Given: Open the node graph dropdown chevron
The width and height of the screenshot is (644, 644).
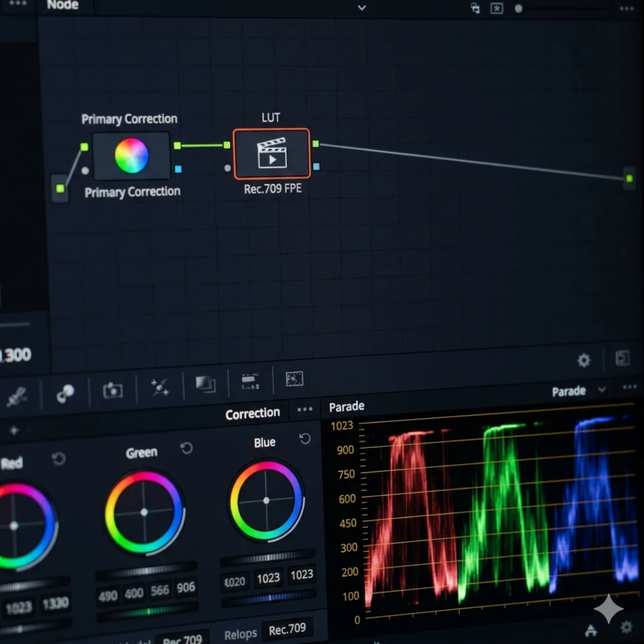Looking at the screenshot, I should click(361, 7).
